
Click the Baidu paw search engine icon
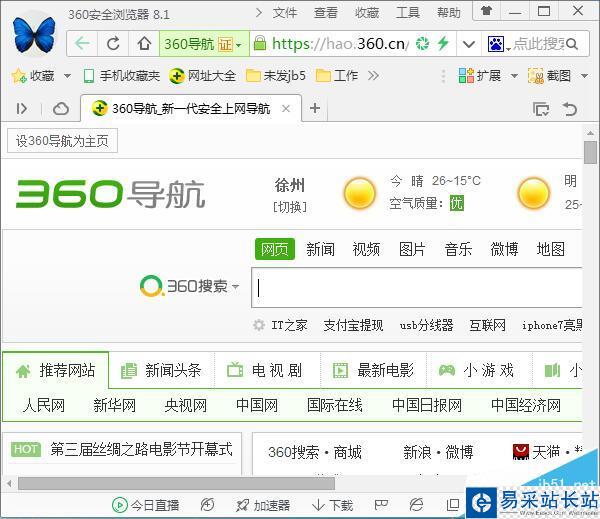click(x=496, y=44)
